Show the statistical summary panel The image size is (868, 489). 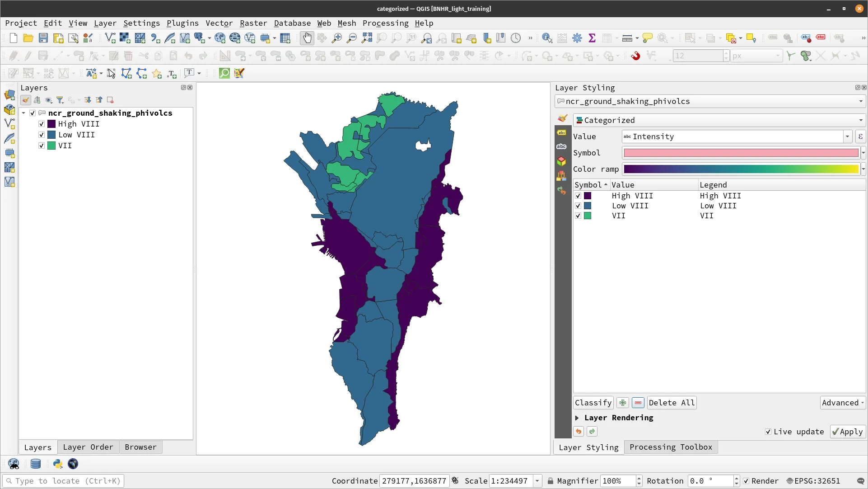(592, 38)
